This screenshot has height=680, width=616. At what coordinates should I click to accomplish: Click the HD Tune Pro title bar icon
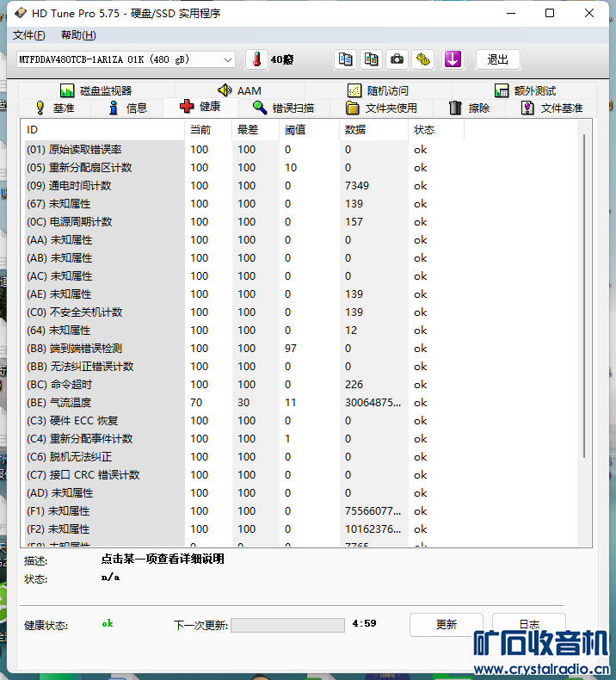pyautogui.click(x=20, y=13)
